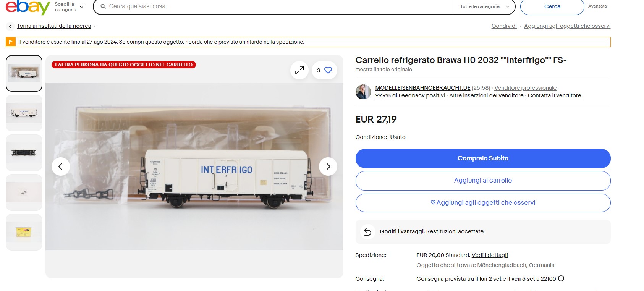The image size is (644, 291).
Task: Expand the image to fullscreen view
Action: tap(299, 70)
